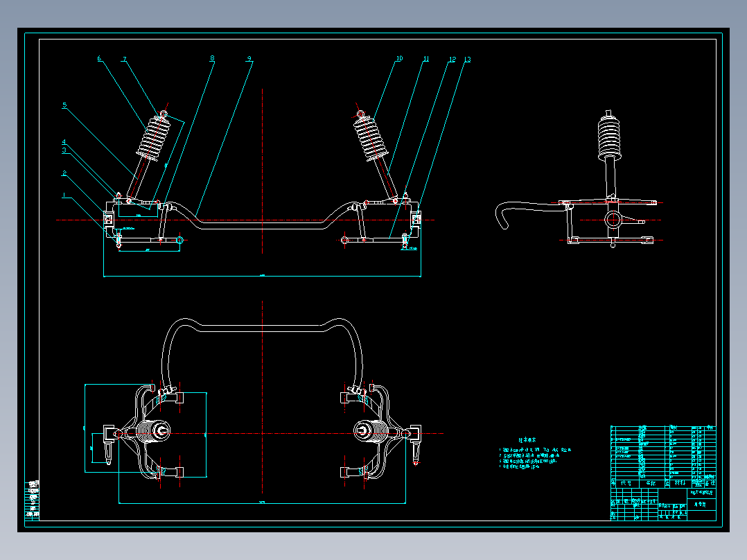
Task: Select part callout number 9
Action: pyautogui.click(x=249, y=59)
